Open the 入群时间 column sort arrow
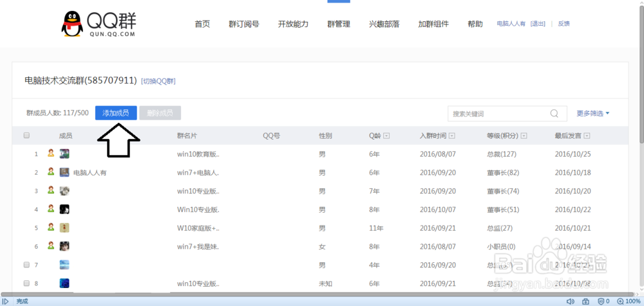This screenshot has height=306, width=644. (452, 136)
